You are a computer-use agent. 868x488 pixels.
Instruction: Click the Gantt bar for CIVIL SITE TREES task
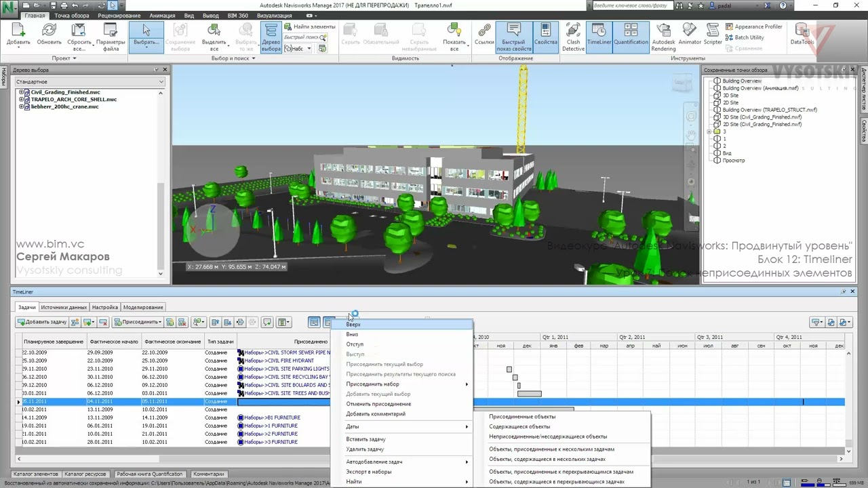(530, 394)
